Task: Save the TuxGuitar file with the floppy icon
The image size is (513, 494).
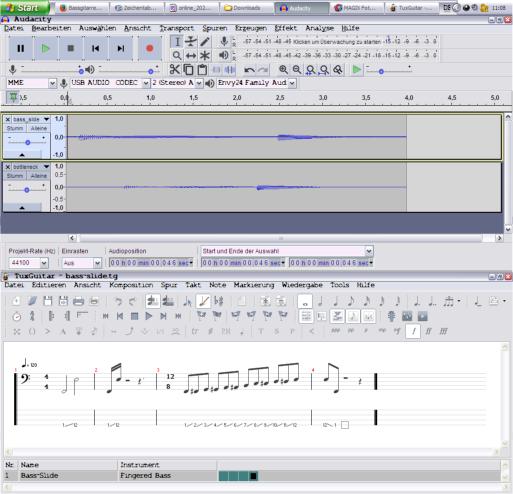Action: click(48, 301)
